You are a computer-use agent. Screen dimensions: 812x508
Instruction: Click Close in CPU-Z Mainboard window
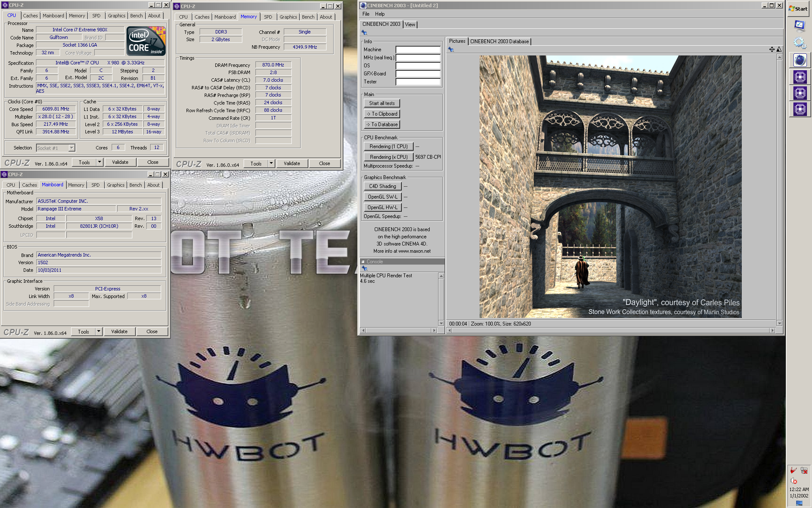[152, 331]
